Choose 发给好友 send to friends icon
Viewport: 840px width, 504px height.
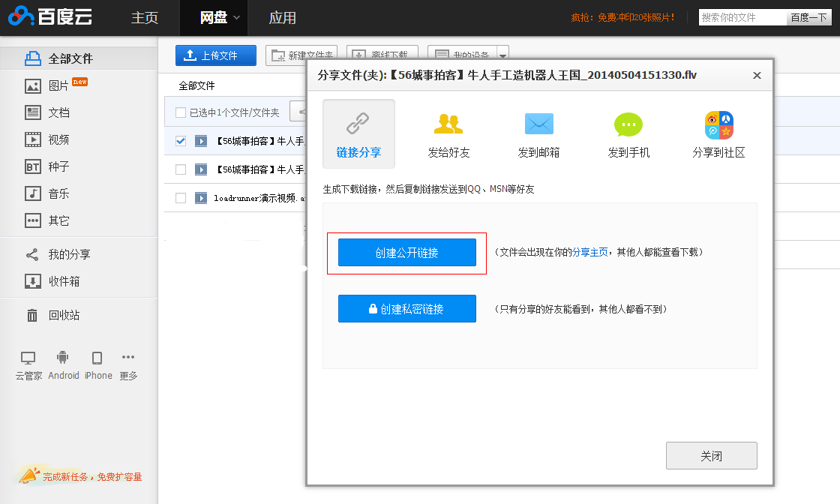pyautogui.click(x=448, y=124)
